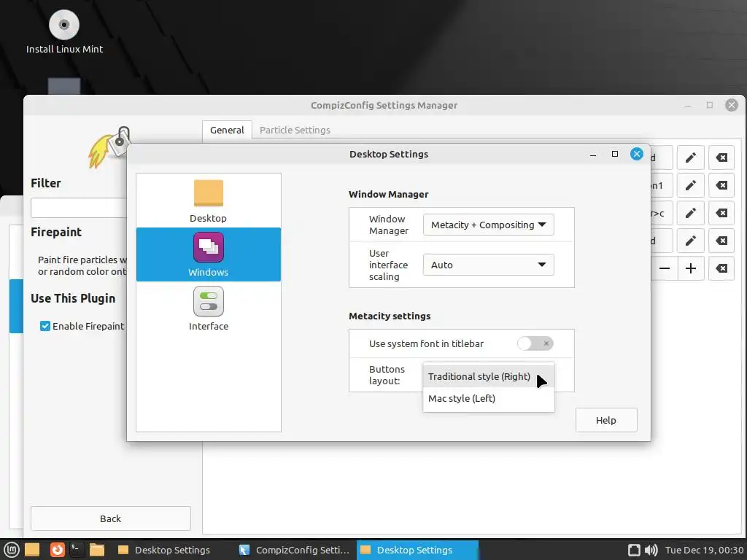Click the edit pencil in the n1 row

[690, 185]
